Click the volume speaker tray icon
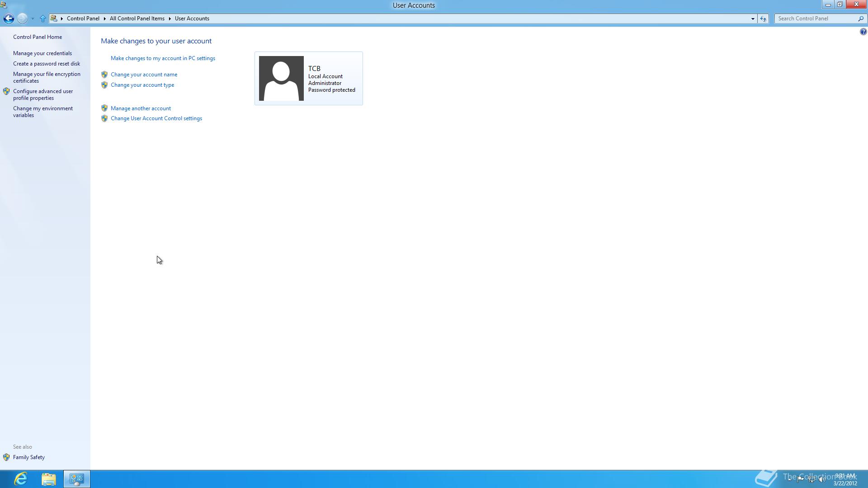The height and width of the screenshot is (488, 868). tap(822, 479)
